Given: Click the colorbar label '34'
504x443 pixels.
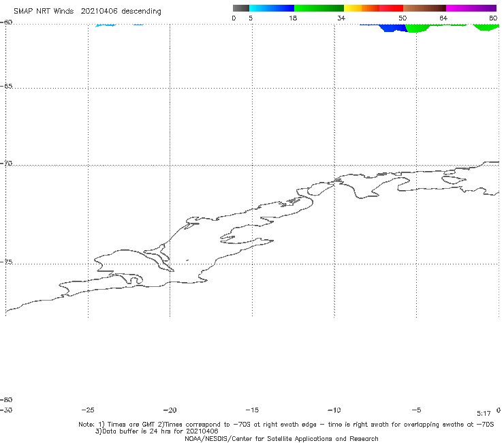Looking at the screenshot, I should tap(341, 18).
